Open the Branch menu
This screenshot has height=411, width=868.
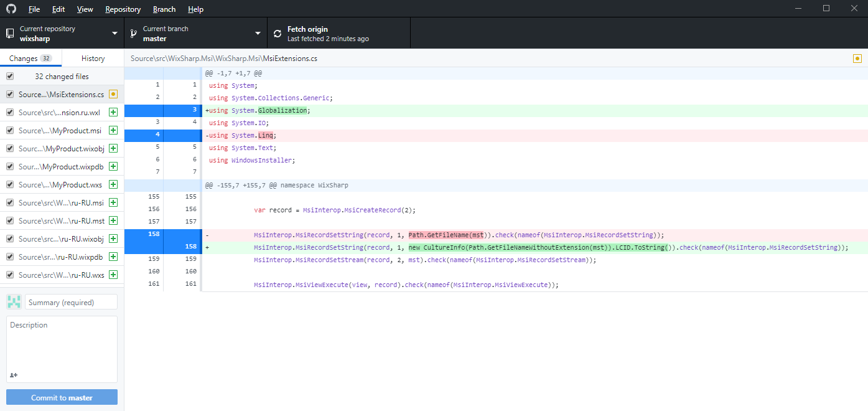[164, 9]
